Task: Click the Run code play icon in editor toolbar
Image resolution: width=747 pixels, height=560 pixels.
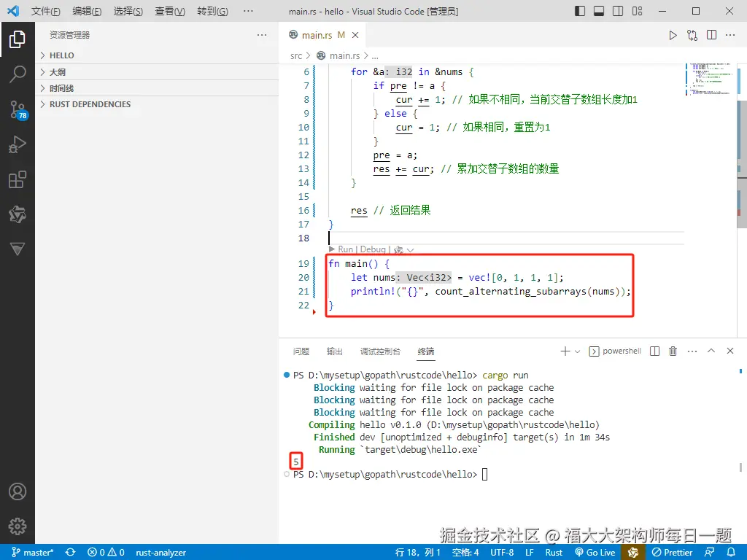Action: (x=673, y=35)
